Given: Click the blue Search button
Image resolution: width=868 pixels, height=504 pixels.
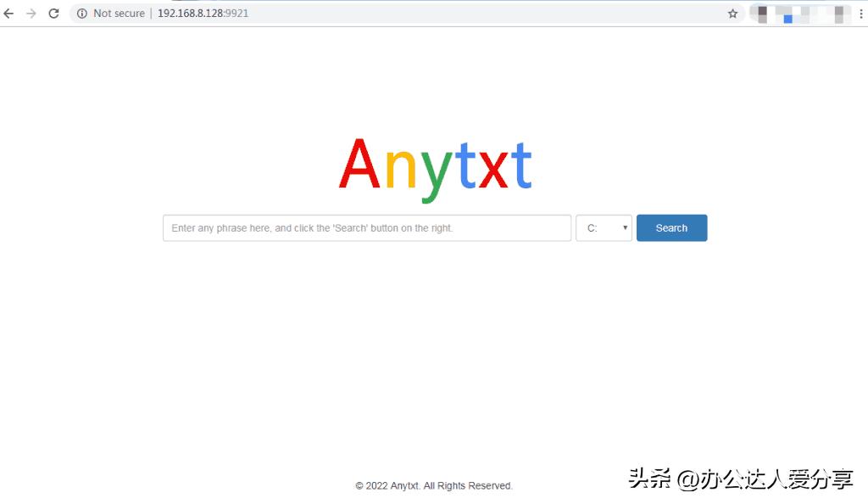Looking at the screenshot, I should [x=671, y=227].
